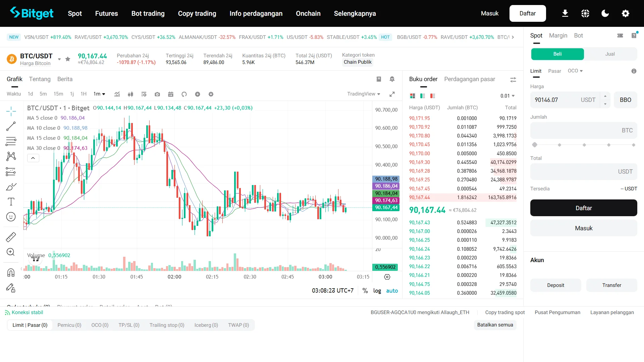The width and height of the screenshot is (644, 362).
Task: Click the Batalkan semua button
Action: click(x=495, y=325)
